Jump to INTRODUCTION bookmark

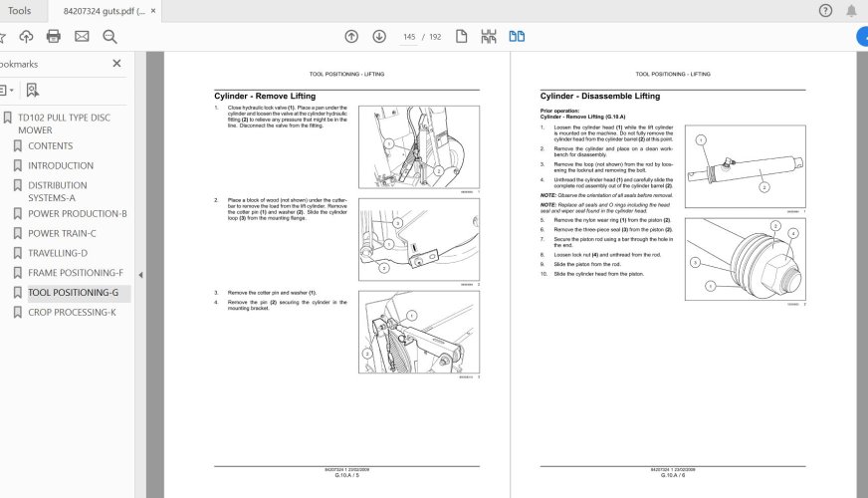click(61, 165)
